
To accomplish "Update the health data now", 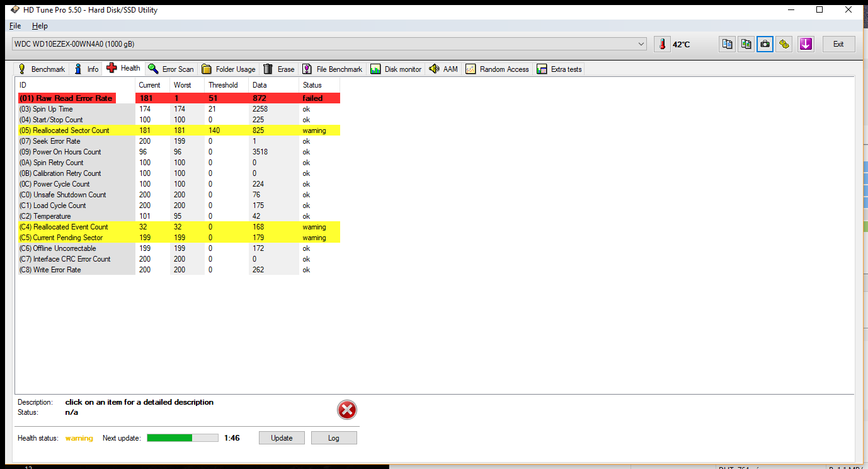I will coord(282,438).
